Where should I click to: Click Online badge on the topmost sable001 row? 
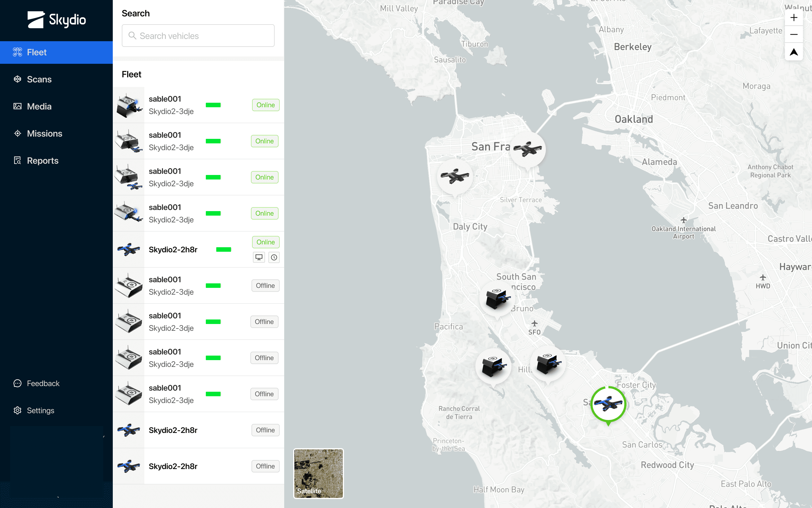click(x=266, y=105)
